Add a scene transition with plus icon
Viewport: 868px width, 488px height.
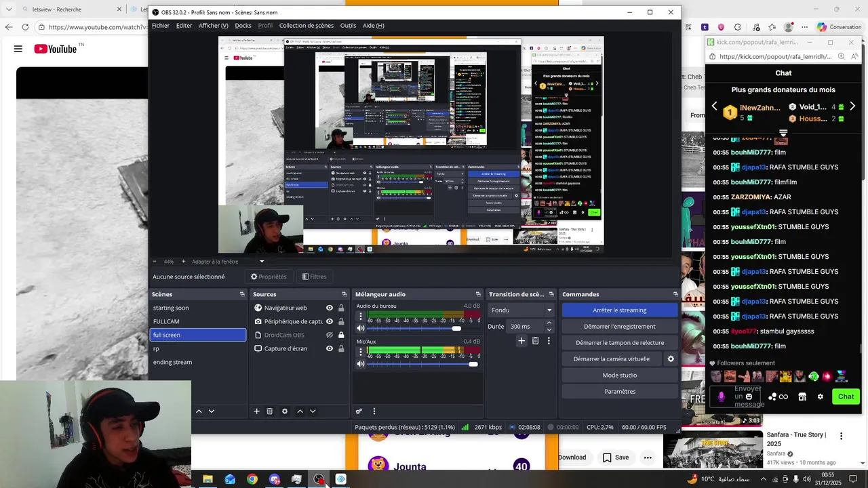521,341
